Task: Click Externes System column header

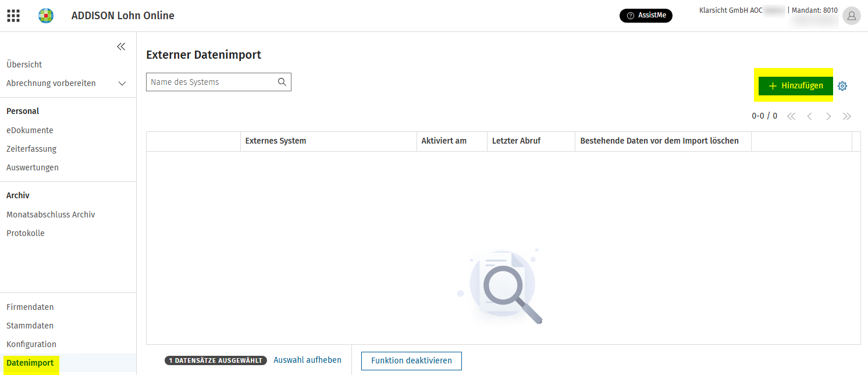Action: 329,141
